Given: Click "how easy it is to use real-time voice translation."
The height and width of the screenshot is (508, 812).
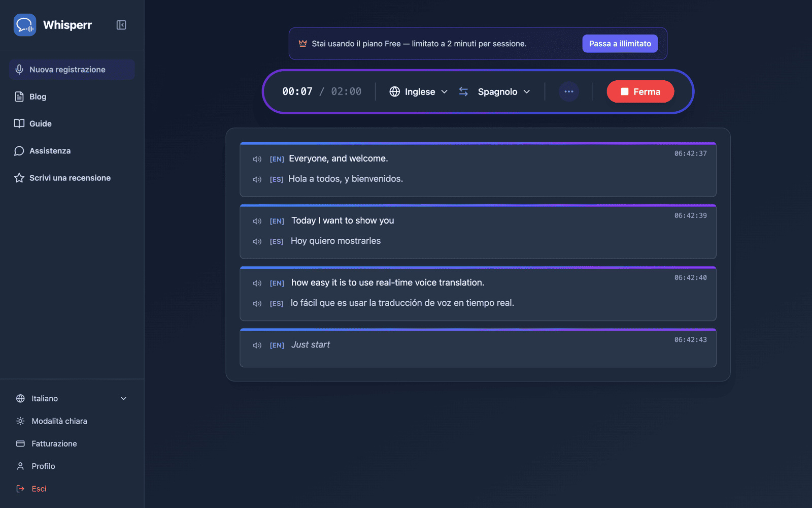Looking at the screenshot, I should pyautogui.click(x=388, y=282).
